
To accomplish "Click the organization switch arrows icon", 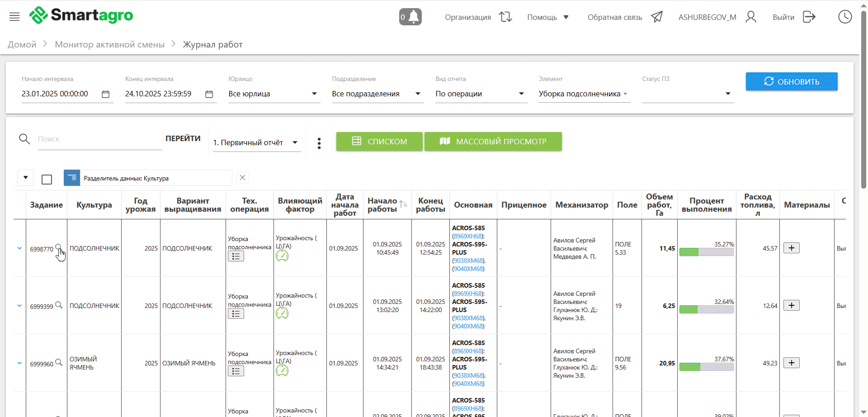I will [505, 17].
